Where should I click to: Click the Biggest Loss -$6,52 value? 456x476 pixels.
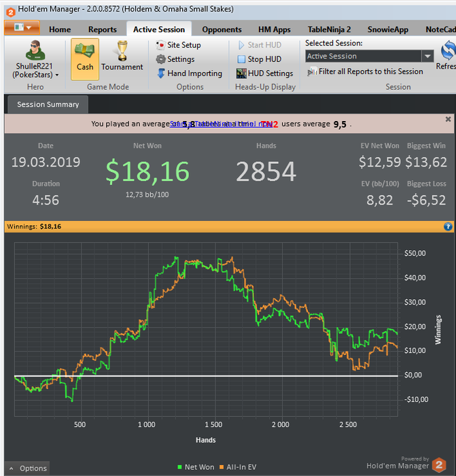pos(426,200)
